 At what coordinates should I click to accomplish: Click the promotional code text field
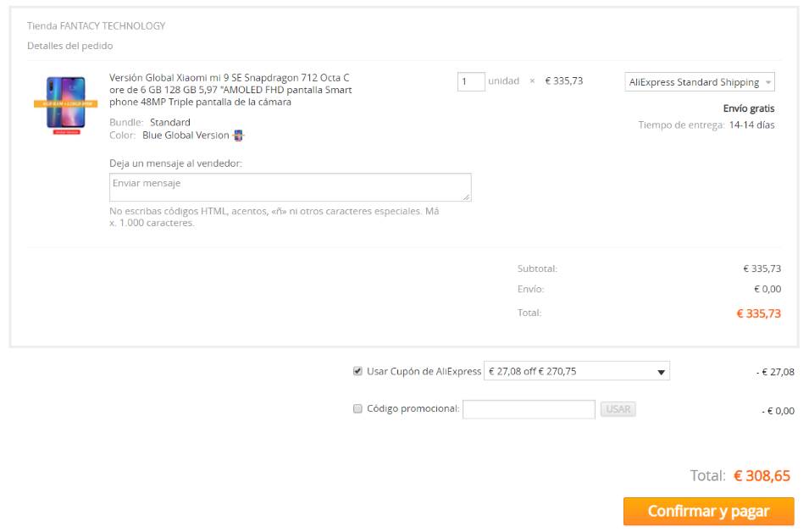pos(529,409)
